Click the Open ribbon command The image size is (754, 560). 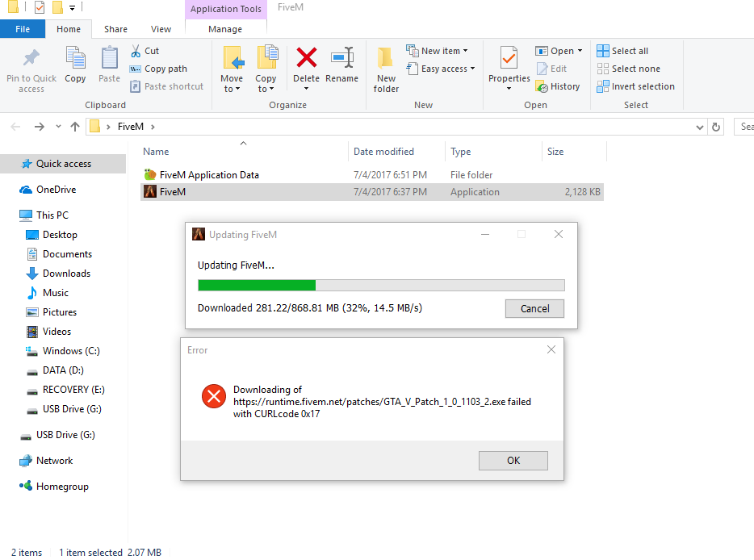559,51
